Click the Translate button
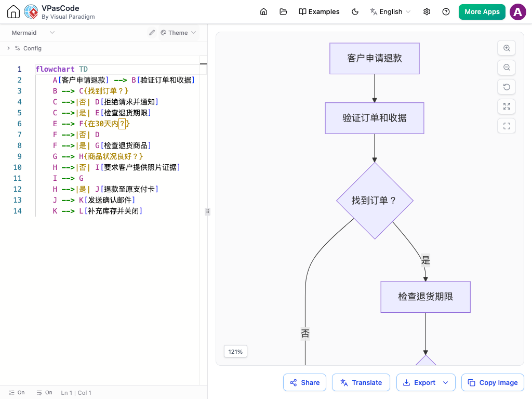Screen dimensions: 532x399 click(361, 382)
